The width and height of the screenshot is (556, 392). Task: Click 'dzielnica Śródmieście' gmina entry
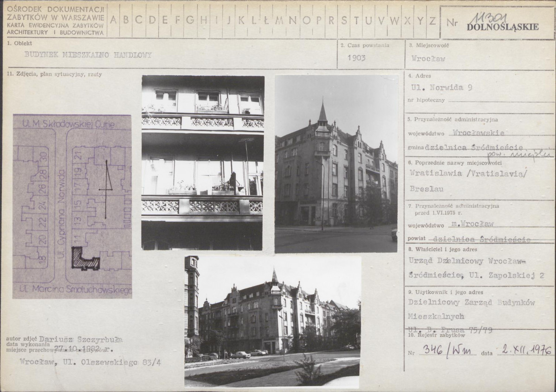point(474,148)
